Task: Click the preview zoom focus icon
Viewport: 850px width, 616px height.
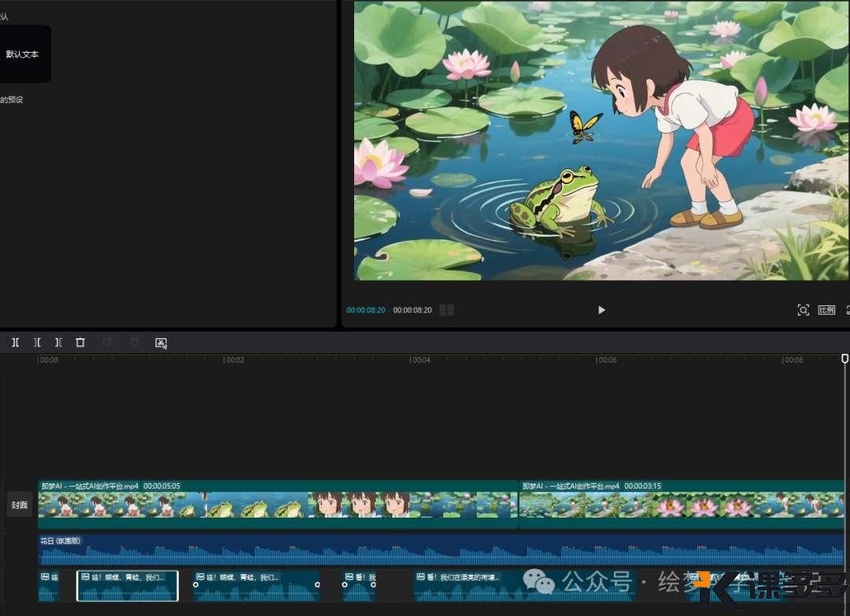Action: point(803,310)
